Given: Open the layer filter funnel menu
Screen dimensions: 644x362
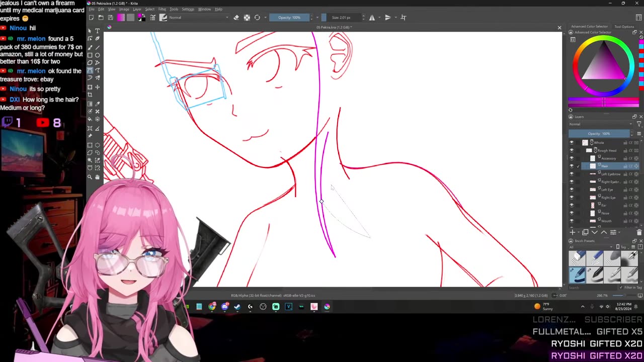Looking at the screenshot, I should coord(639,124).
